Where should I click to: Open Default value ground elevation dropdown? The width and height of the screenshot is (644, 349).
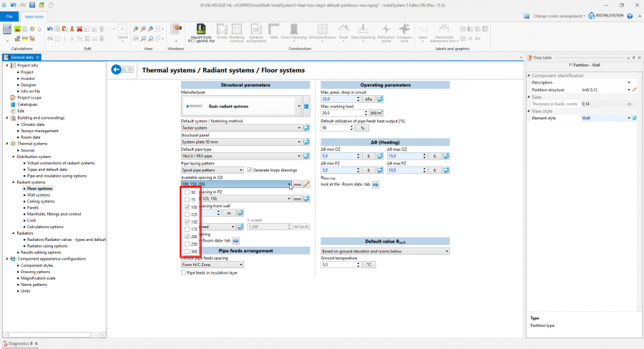click(x=447, y=251)
